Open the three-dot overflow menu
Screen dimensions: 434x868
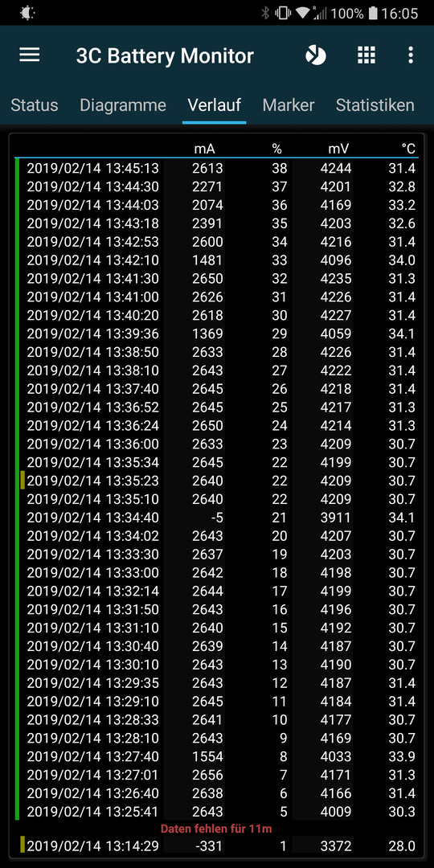[x=410, y=55]
